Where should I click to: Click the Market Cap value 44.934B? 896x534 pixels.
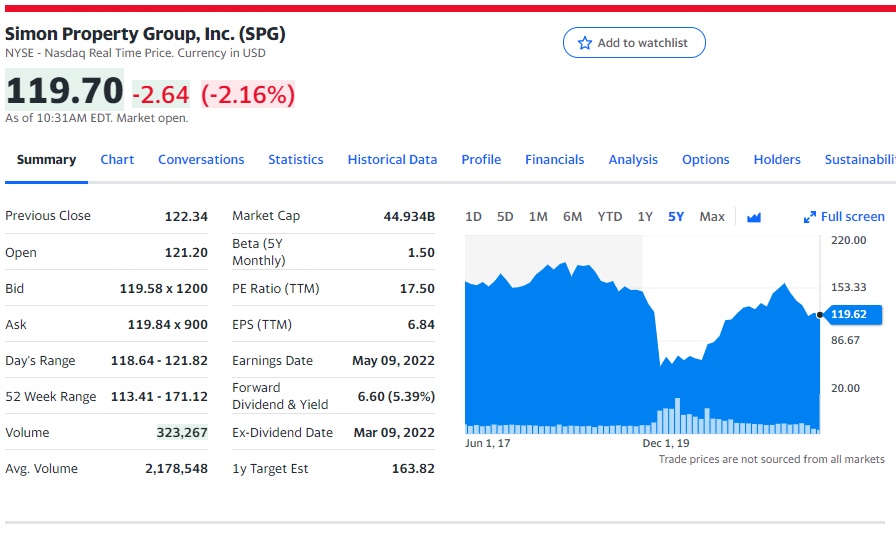pos(409,217)
